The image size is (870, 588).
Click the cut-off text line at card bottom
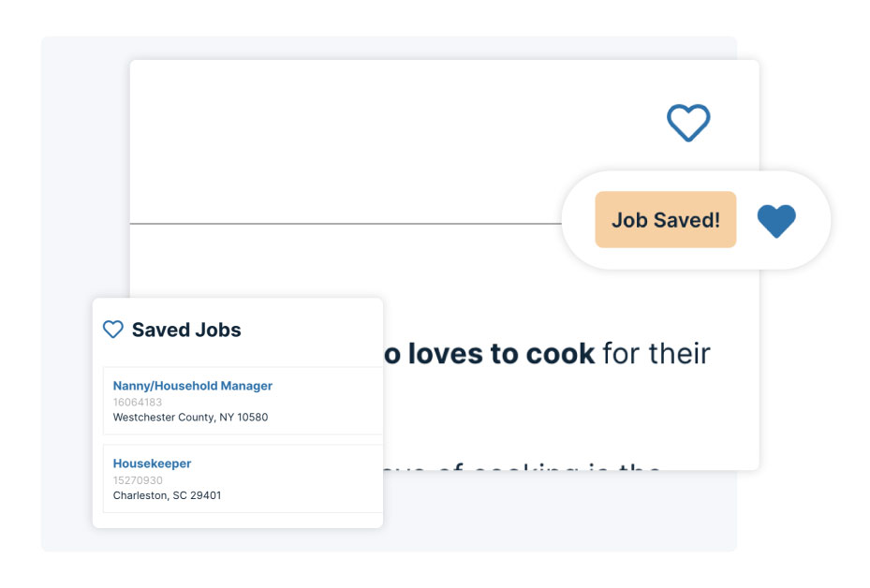tap(522, 467)
